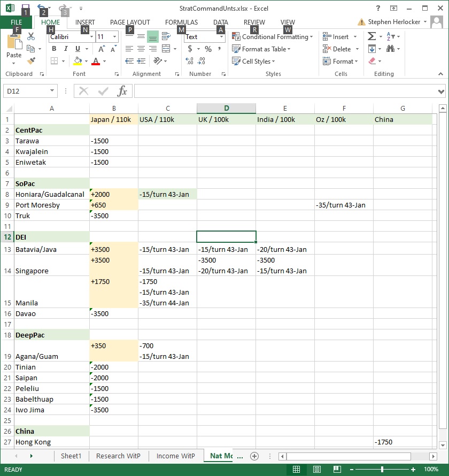Open the Text number format dropdown
The image size is (449, 476).
(x=222, y=37)
